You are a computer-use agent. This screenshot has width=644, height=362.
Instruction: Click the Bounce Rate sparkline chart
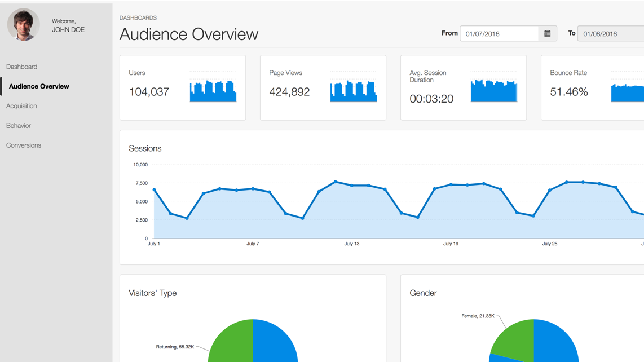[627, 94]
